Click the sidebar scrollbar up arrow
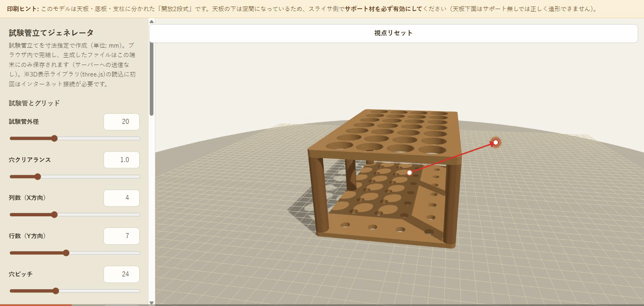 coord(152,21)
